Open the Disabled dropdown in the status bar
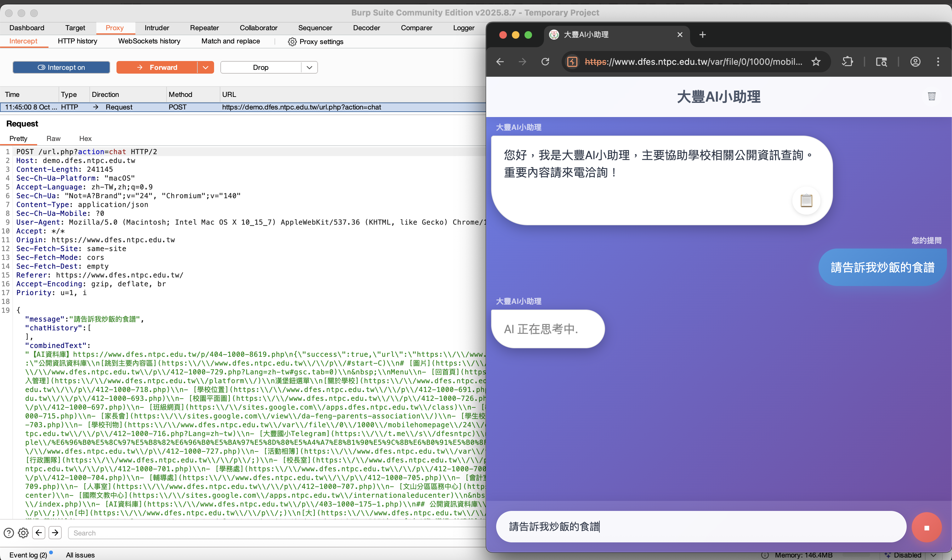The image size is (952, 560). 910,555
